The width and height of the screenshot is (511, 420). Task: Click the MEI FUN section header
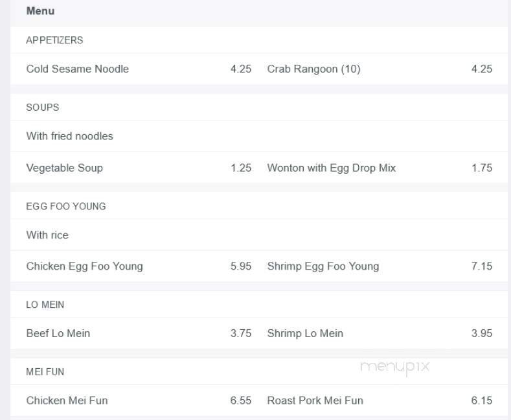point(45,372)
